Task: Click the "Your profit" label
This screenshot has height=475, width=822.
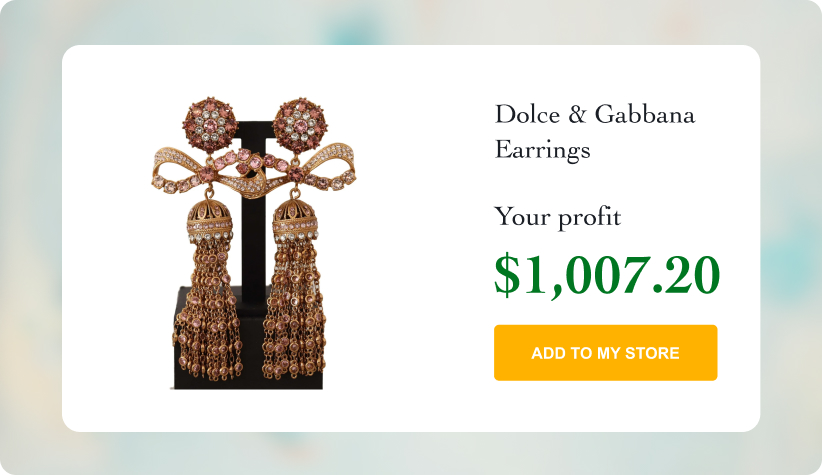Action: (557, 216)
